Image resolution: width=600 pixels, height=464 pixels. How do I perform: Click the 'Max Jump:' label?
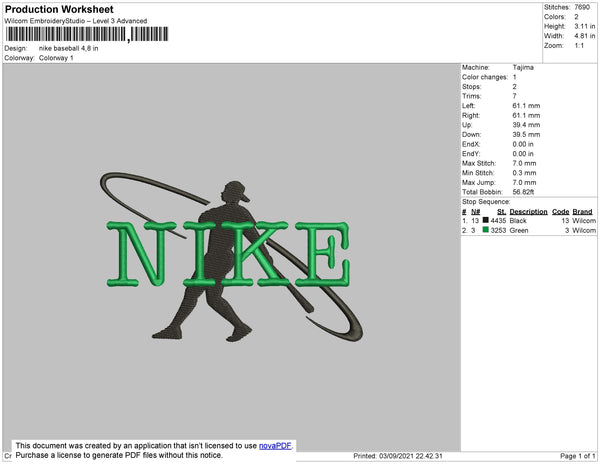(x=479, y=182)
